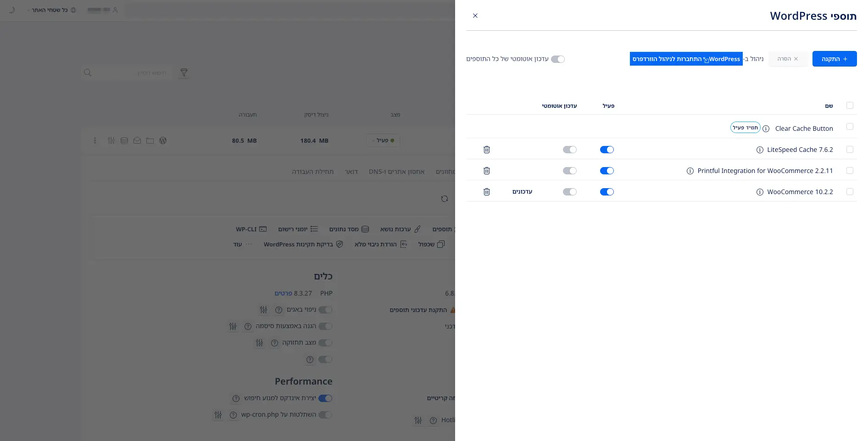Viewport: 868px width, 441px height.
Task: Click trash icon for Printful Integration plugin
Action: pos(487,171)
